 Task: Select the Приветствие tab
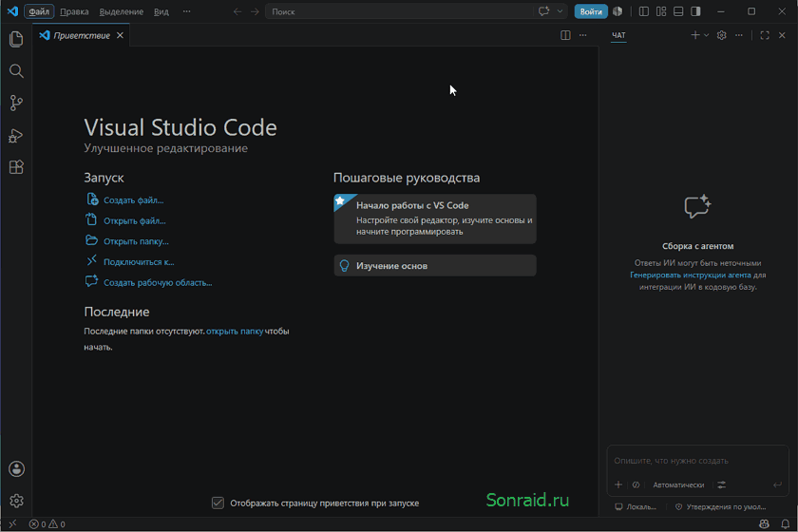tap(82, 35)
